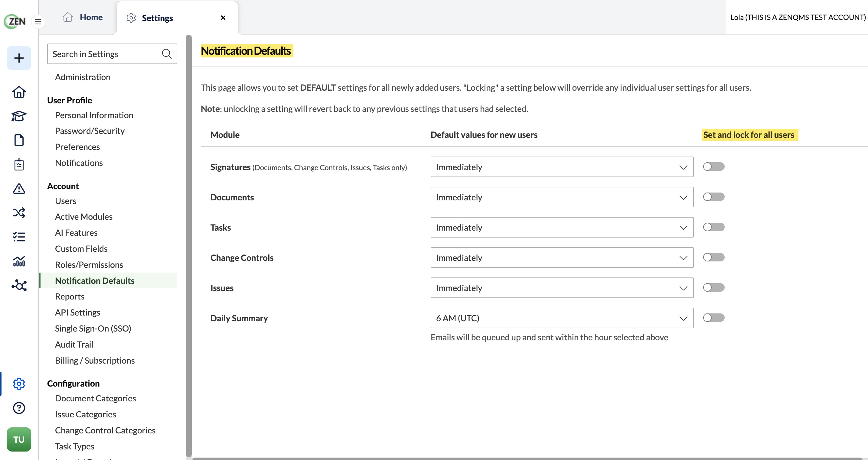The width and height of the screenshot is (868, 460).
Task: Click the help question mark icon
Action: [x=19, y=408]
